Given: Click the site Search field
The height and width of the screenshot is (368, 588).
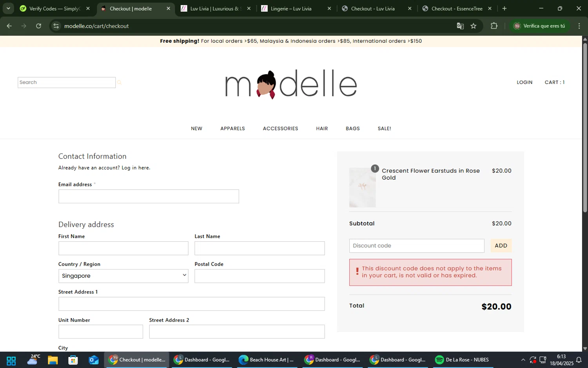Looking at the screenshot, I should (67, 82).
